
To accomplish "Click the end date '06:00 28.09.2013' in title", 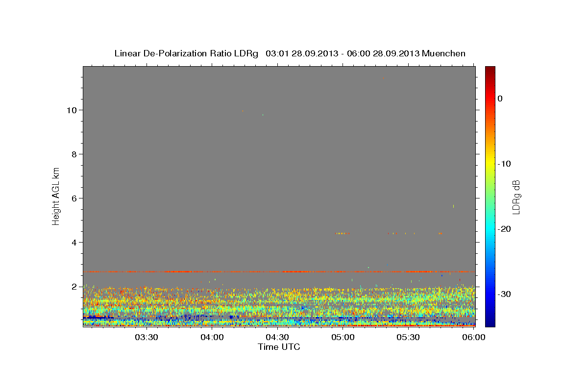I will tap(383, 53).
